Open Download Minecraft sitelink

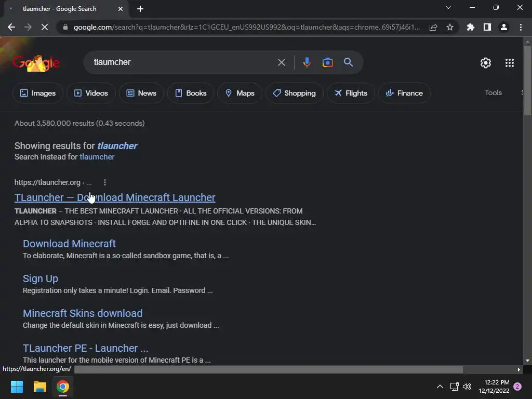pyautogui.click(x=69, y=244)
